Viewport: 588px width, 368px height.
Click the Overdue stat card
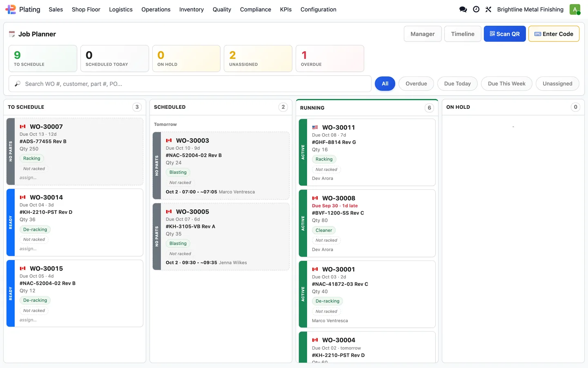330,58
